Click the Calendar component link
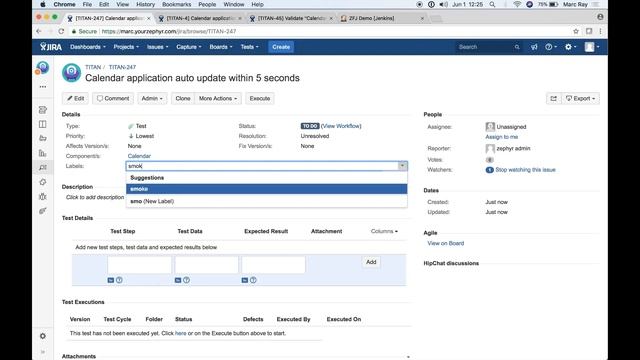The width and height of the screenshot is (640, 360). (139, 156)
